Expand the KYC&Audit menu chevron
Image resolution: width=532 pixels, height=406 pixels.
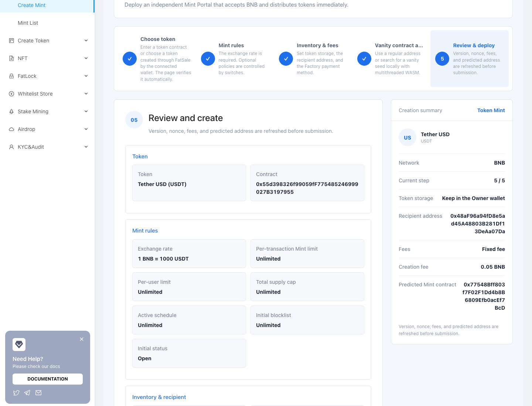point(86,147)
